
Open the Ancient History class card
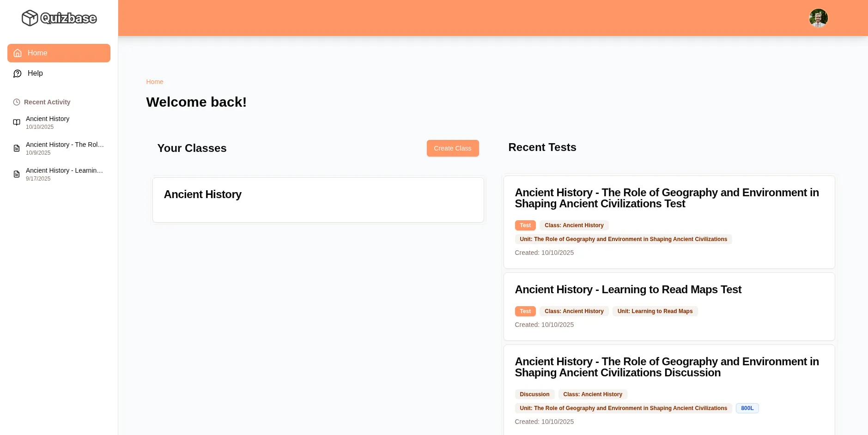click(318, 199)
